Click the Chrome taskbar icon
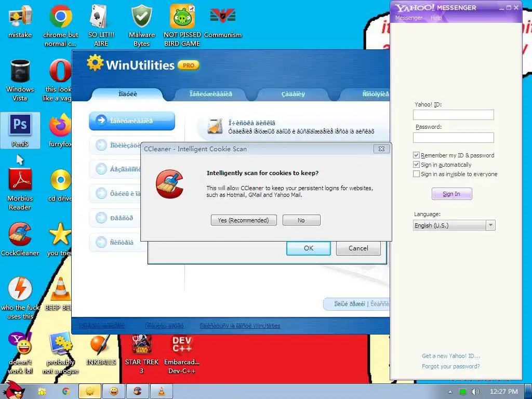Viewport: 532px width, 399px height. click(x=65, y=391)
